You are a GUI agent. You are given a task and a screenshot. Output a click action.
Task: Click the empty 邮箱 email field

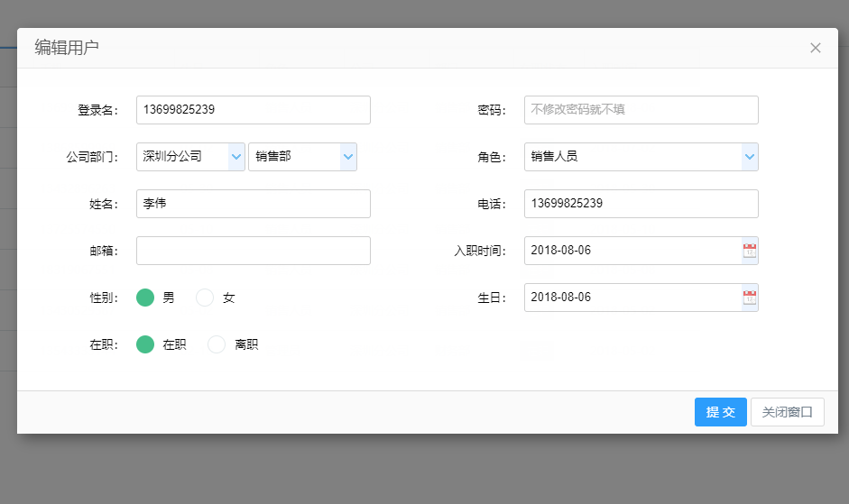(x=253, y=251)
